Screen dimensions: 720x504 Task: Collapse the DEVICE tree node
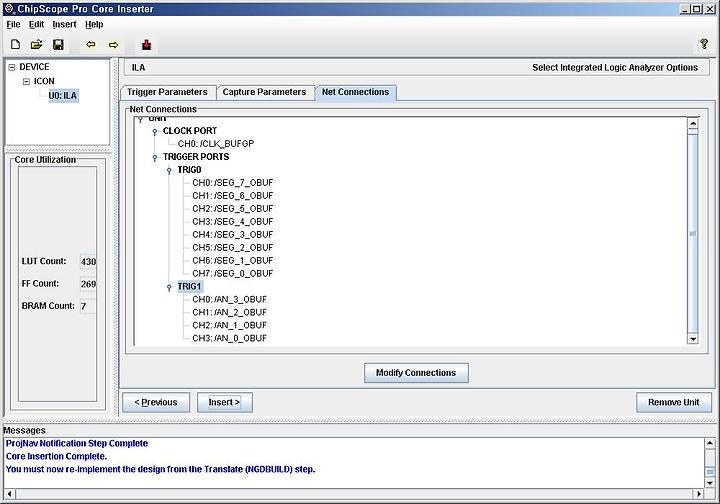[x=12, y=67]
